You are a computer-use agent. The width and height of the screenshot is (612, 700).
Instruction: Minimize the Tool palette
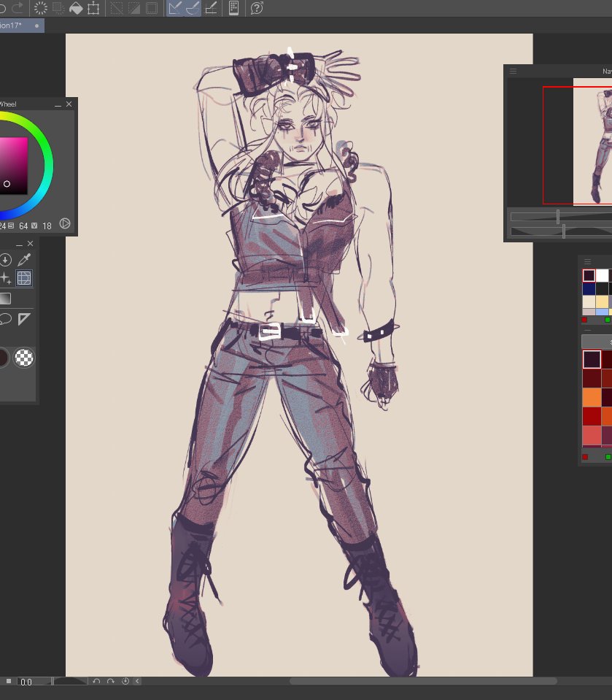[x=19, y=245]
